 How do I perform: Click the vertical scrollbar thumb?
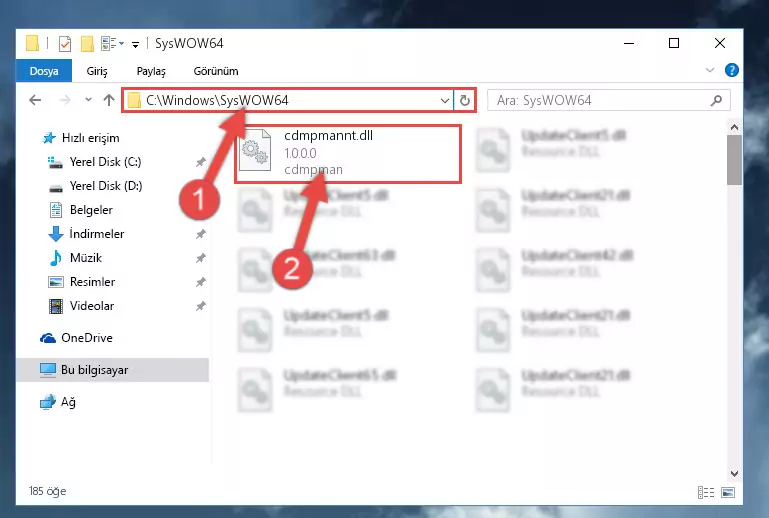pos(734,160)
